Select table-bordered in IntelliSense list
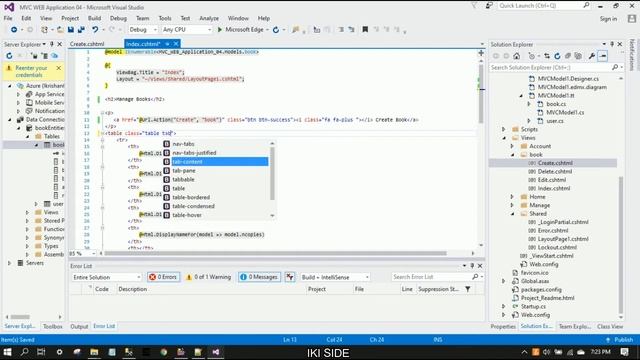Viewport: 640px width, 360px height. 191,198
